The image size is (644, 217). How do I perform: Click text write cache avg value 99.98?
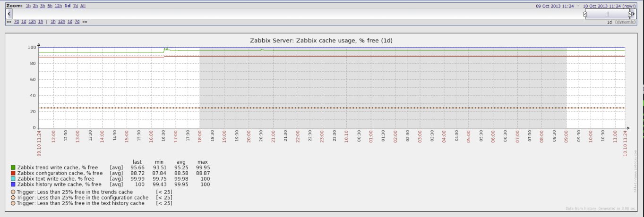click(181, 179)
